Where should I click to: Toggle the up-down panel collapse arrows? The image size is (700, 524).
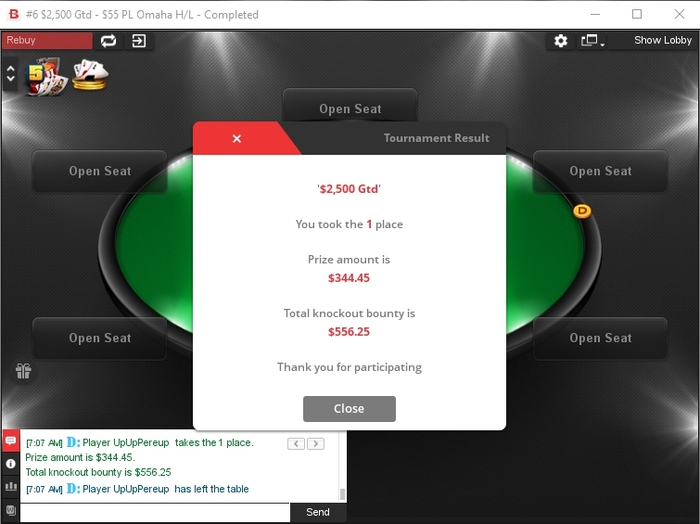point(11,74)
